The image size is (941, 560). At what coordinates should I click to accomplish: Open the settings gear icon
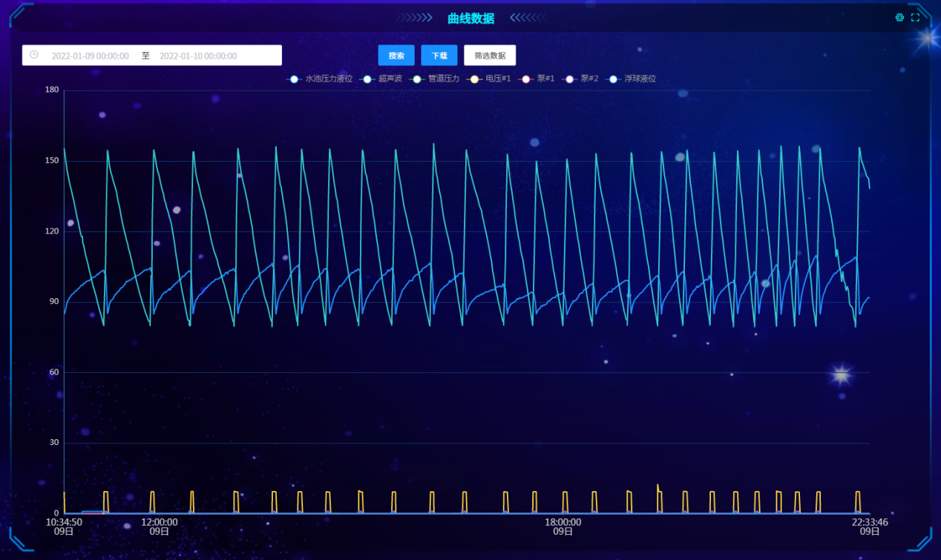[899, 18]
